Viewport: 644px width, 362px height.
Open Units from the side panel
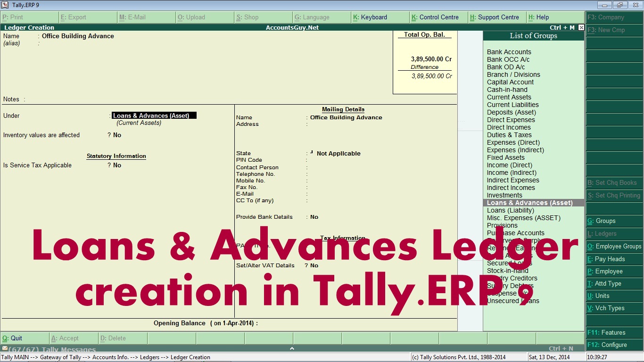point(614,296)
